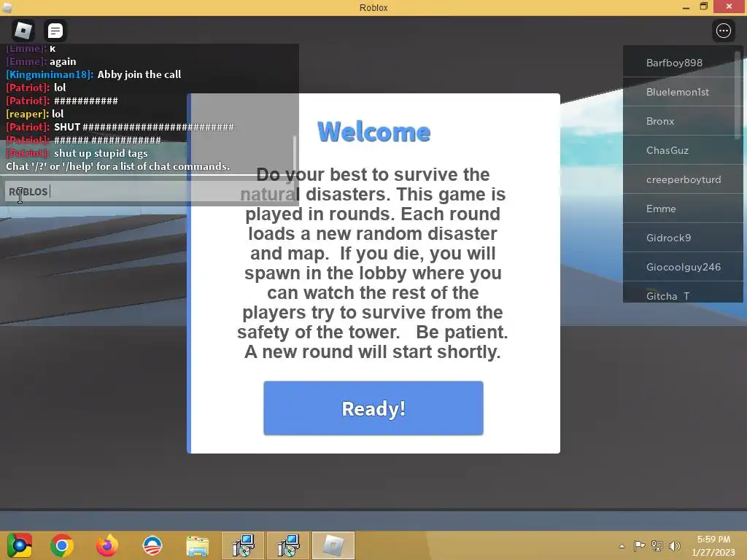Viewport: 747px width, 560px height.
Task: Open the Obama logo taskbar icon
Action: click(152, 545)
